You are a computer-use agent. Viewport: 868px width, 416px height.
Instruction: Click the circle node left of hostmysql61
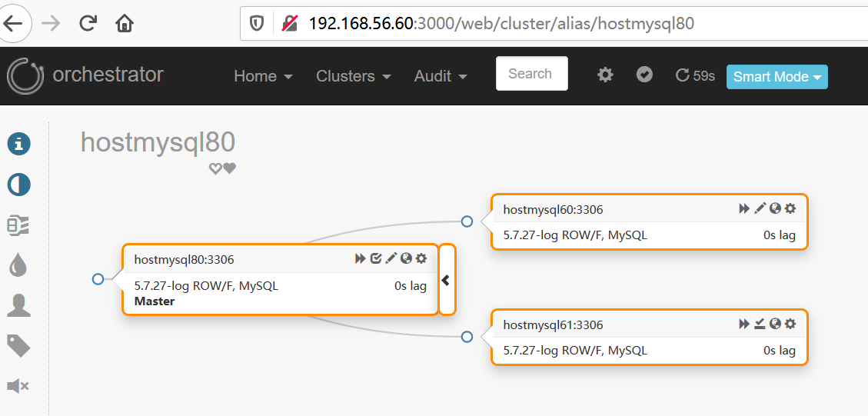point(467,337)
